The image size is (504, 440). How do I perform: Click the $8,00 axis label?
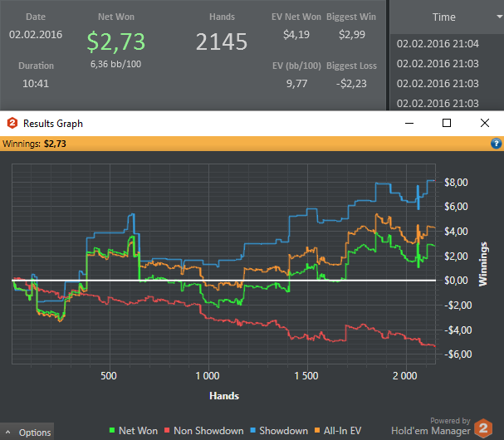pyautogui.click(x=456, y=183)
